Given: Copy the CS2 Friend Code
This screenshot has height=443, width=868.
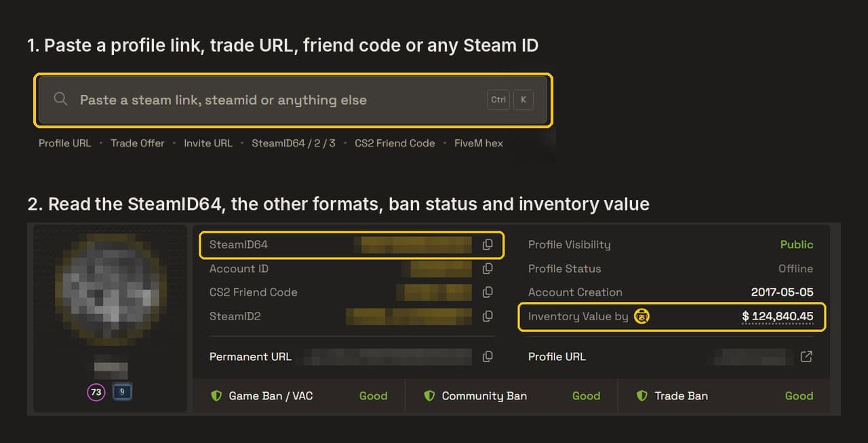Looking at the screenshot, I should tap(488, 292).
